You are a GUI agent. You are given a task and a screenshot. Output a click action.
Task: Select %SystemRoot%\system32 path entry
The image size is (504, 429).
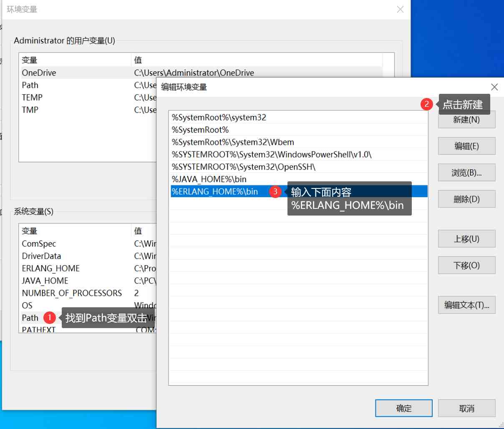(x=298, y=118)
